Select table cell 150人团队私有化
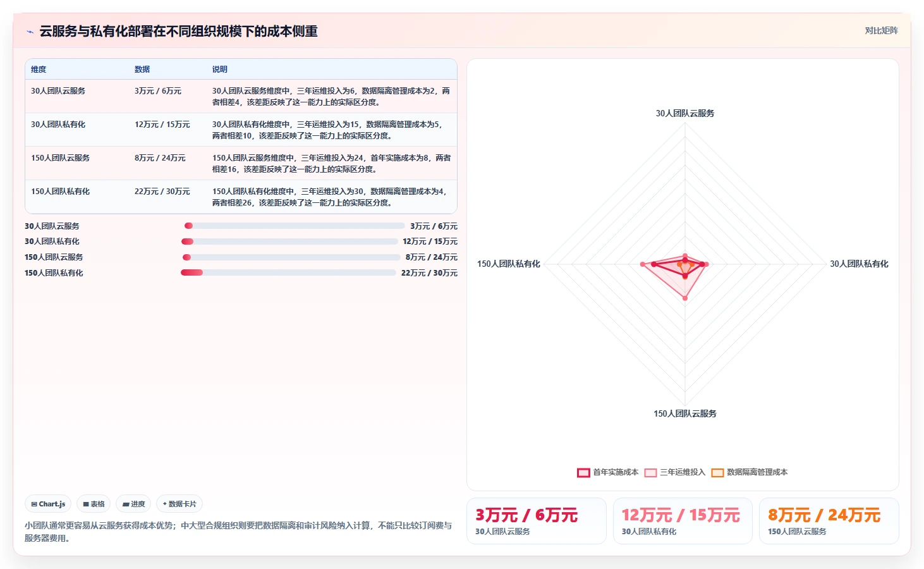 (61, 192)
